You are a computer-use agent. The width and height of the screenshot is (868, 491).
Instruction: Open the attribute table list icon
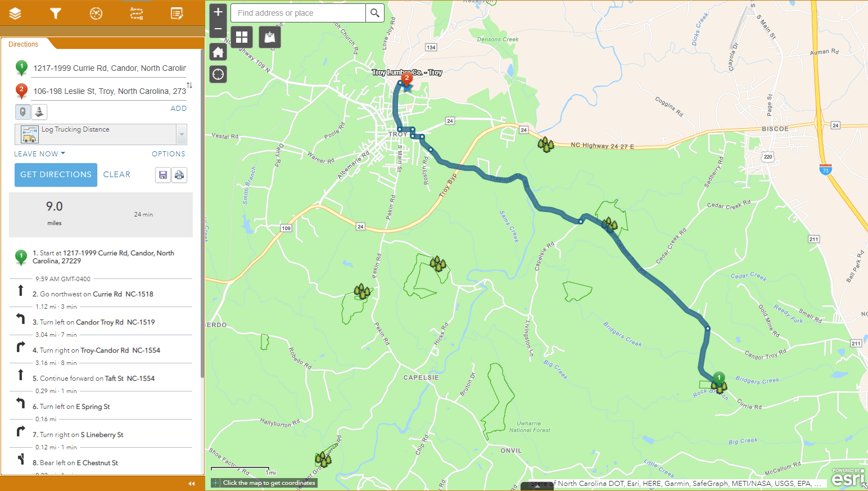tap(177, 13)
